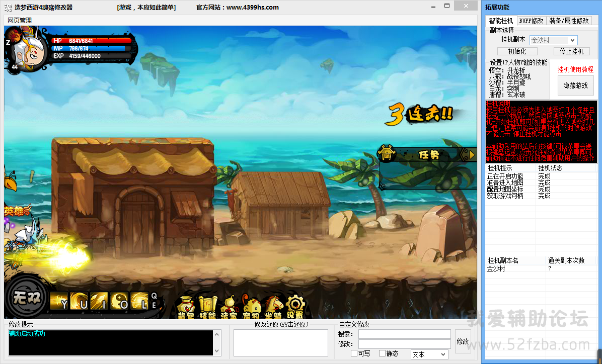Open the 设置 gear settings icon

295,308
